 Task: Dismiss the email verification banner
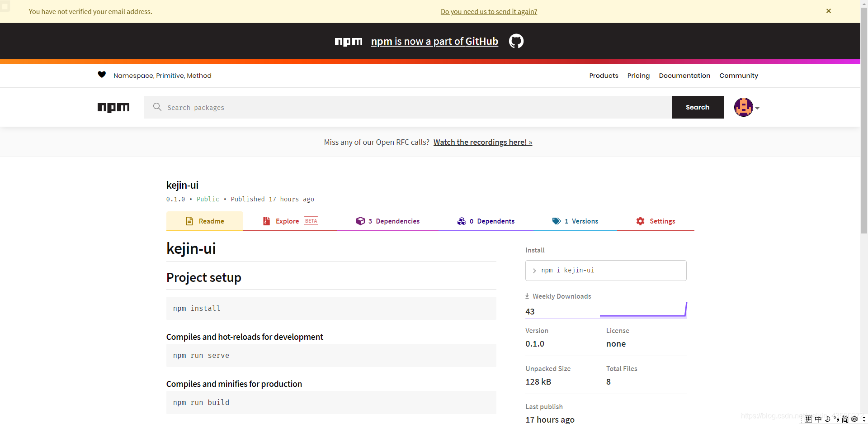[x=828, y=11]
